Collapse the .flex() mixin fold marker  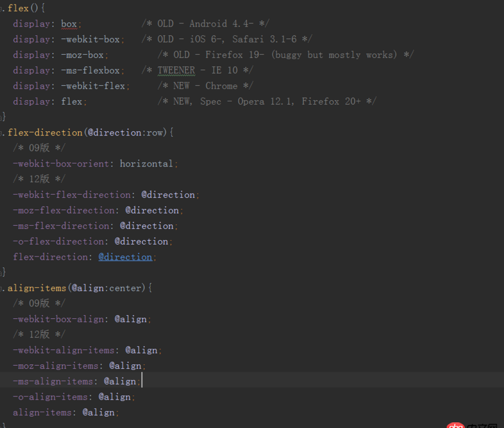click(3, 8)
